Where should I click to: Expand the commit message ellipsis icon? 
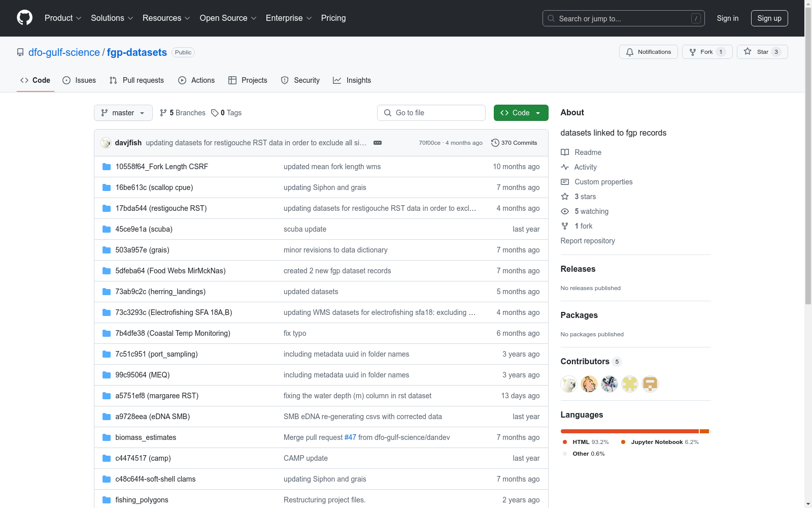[378, 143]
